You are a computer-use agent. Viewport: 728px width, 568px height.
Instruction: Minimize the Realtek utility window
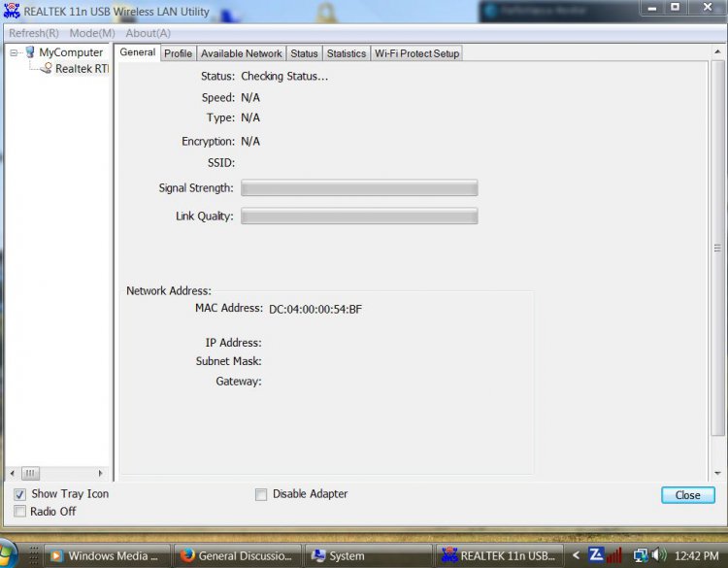[652, 9]
